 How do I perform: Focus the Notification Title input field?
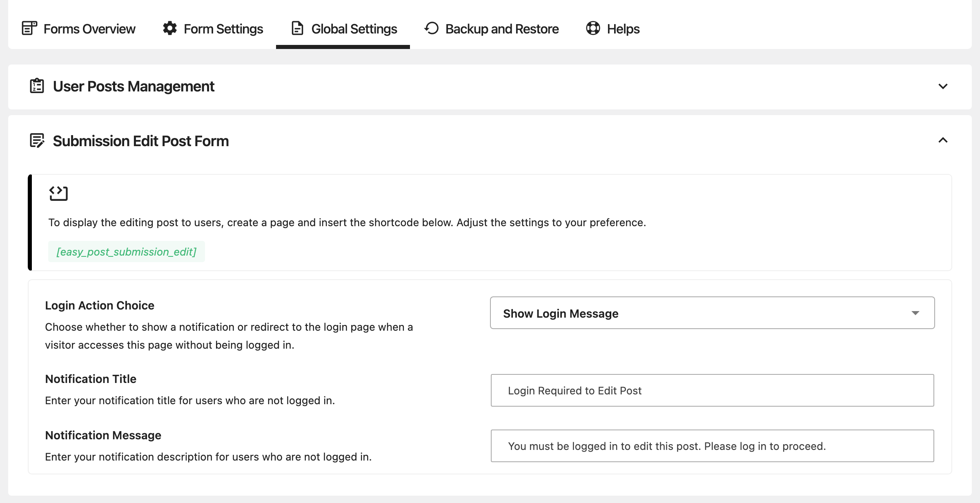pyautogui.click(x=712, y=390)
